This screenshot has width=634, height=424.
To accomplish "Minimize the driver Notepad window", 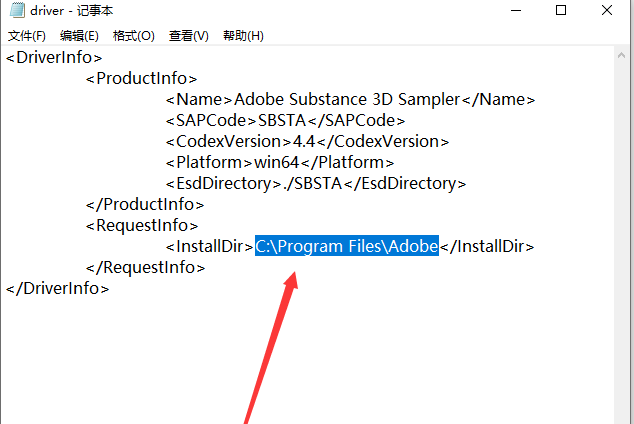I will [x=516, y=11].
